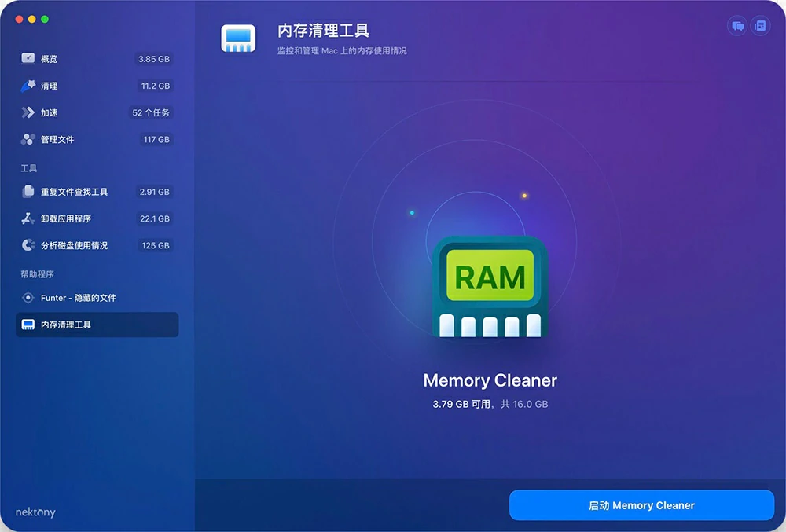This screenshot has height=532, width=786.
Task: Switch to the 加速 section
Action: [97, 112]
